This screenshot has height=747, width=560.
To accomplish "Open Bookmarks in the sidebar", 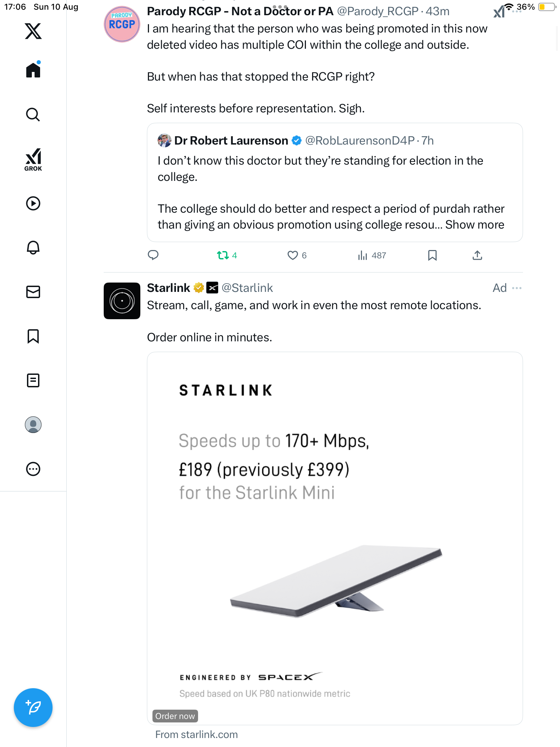I will coord(33,336).
